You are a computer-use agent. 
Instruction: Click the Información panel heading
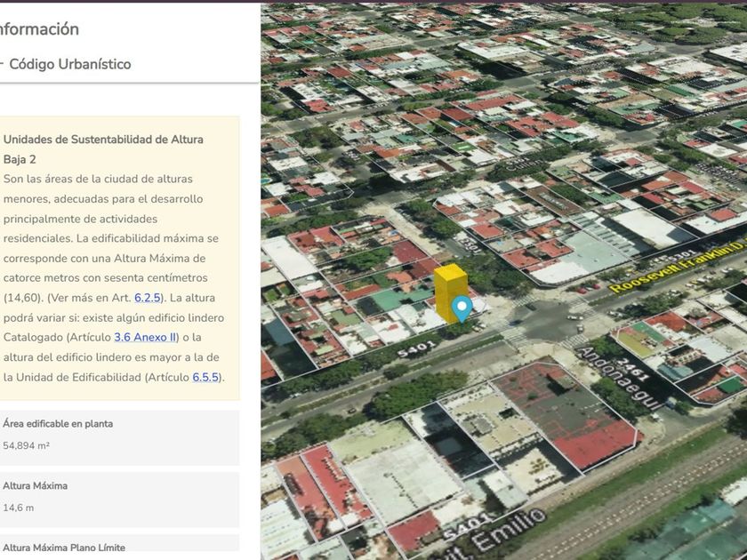coord(39,28)
